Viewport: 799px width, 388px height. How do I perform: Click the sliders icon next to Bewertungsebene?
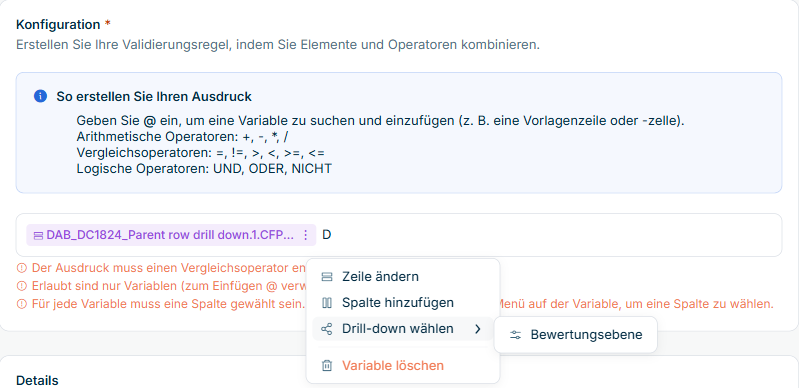(516, 335)
